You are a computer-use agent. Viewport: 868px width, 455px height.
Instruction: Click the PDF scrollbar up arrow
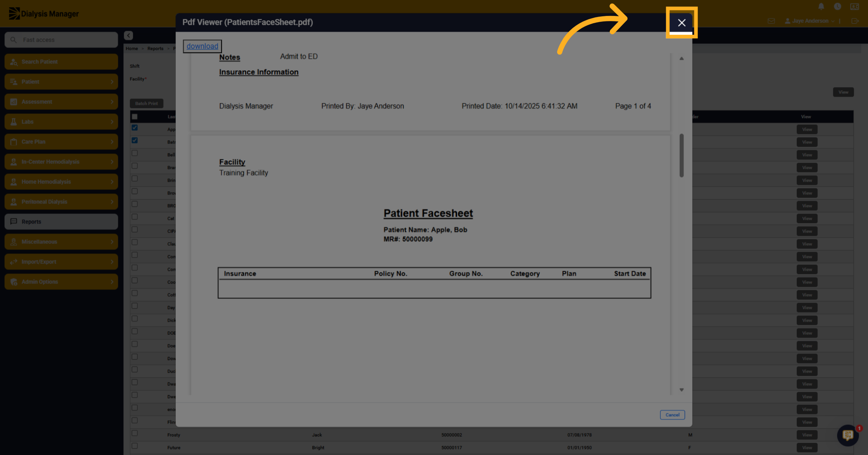(681, 58)
